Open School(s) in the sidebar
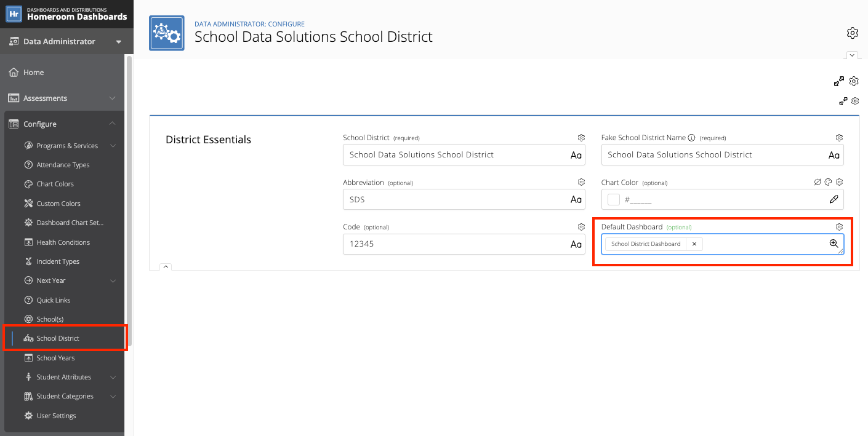Viewport: 868px width, 436px height. pyautogui.click(x=50, y=319)
